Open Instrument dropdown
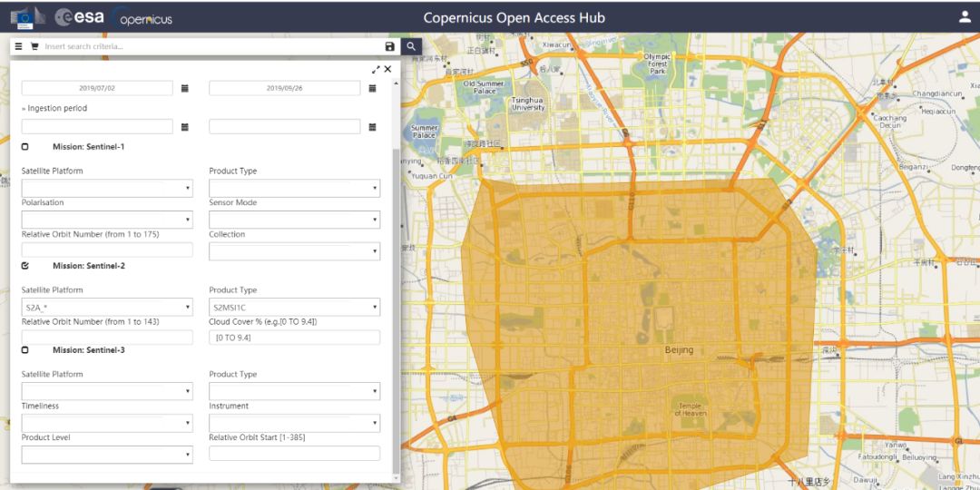Image resolution: width=980 pixels, height=490 pixels. click(x=294, y=423)
